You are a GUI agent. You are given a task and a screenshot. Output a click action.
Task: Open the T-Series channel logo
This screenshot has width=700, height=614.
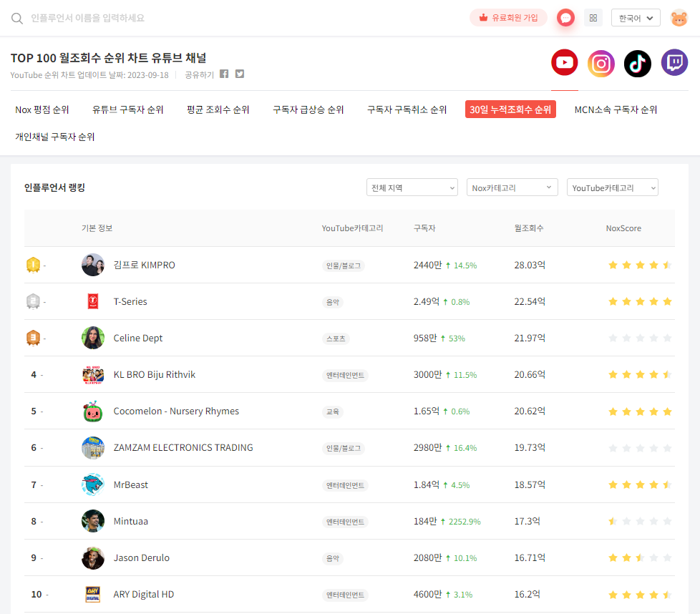point(93,302)
